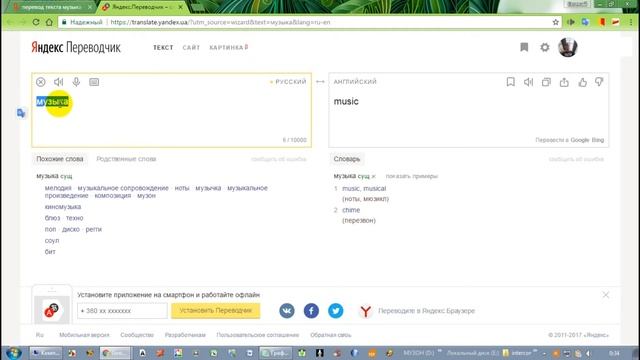Copy the translation with the copy icon

(x=546, y=82)
